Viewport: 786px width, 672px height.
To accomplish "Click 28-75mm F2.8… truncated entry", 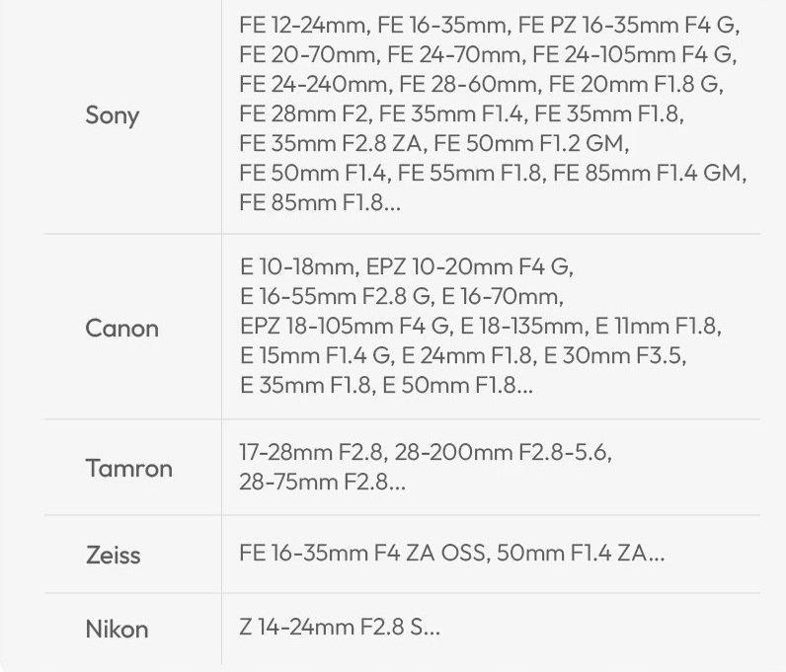I will tap(322, 483).
